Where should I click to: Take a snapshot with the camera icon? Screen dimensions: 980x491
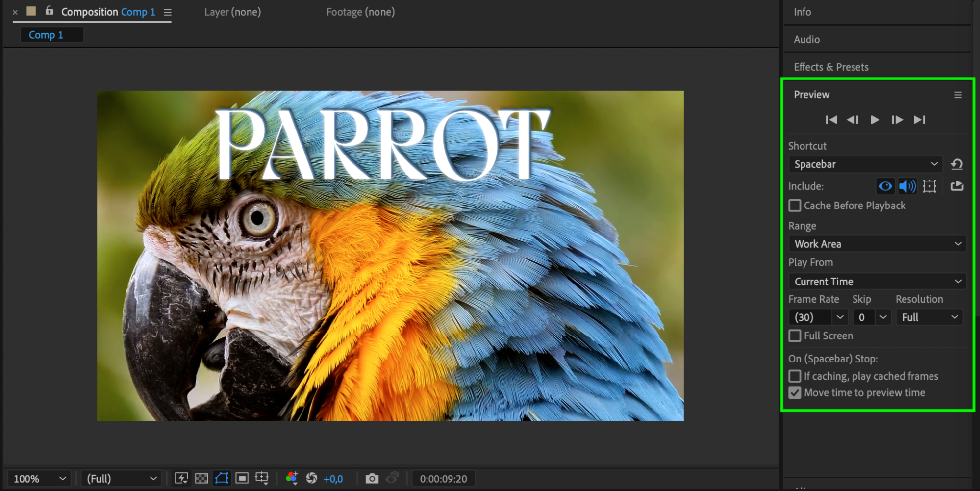point(372,478)
